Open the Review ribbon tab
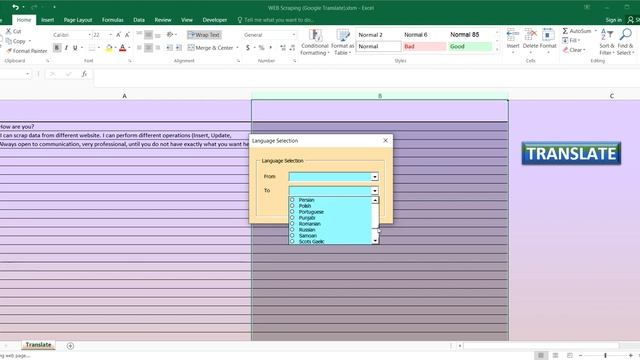This screenshot has width=640, height=360. coord(163,20)
